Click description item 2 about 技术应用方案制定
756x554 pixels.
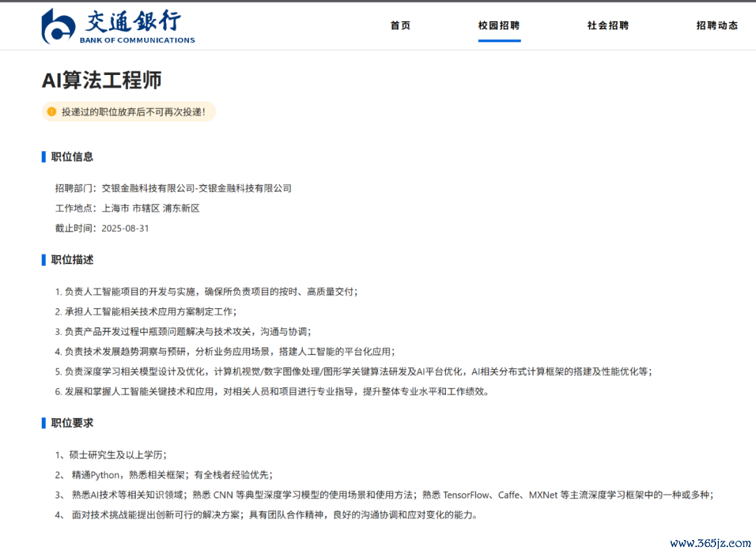[x=146, y=312]
